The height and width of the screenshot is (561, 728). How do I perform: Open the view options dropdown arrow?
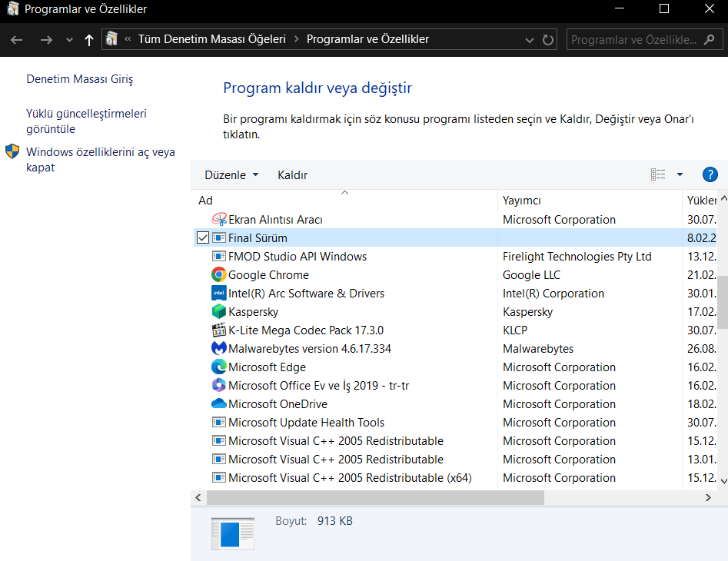point(680,175)
